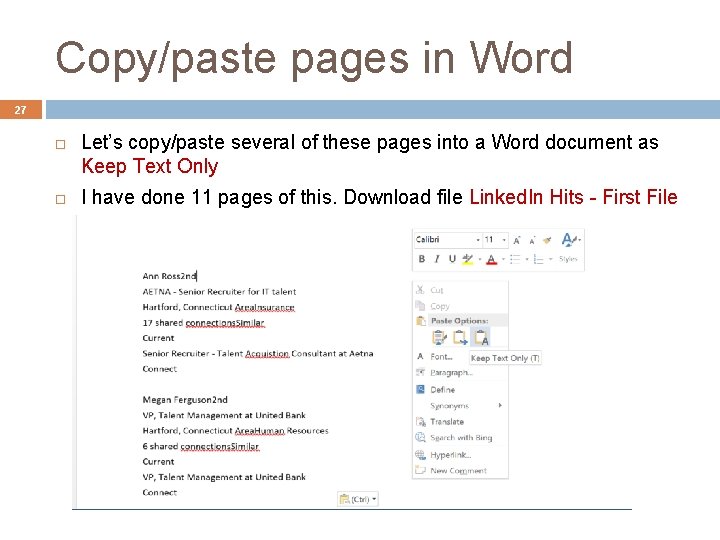
Task: Expand the numbering dropdown arrow
Action: (x=551, y=259)
